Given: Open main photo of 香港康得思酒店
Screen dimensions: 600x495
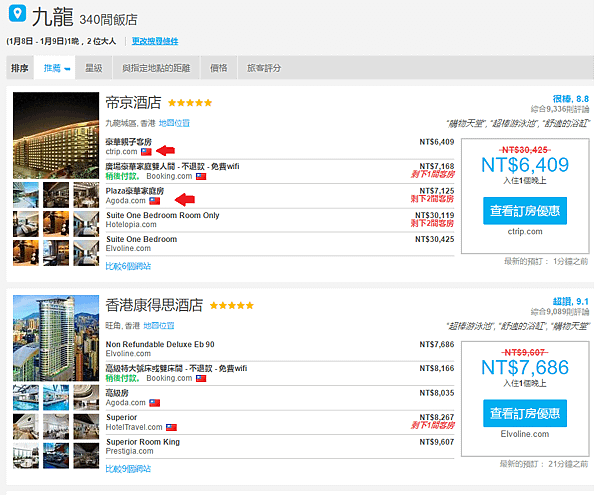Looking at the screenshot, I should point(56,338).
